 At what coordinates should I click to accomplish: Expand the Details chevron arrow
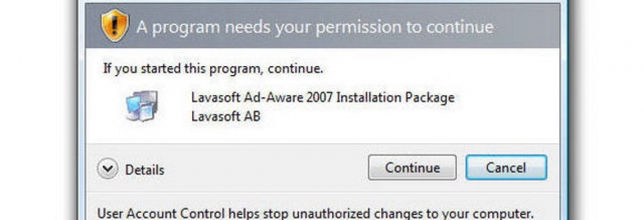pyautogui.click(x=107, y=169)
